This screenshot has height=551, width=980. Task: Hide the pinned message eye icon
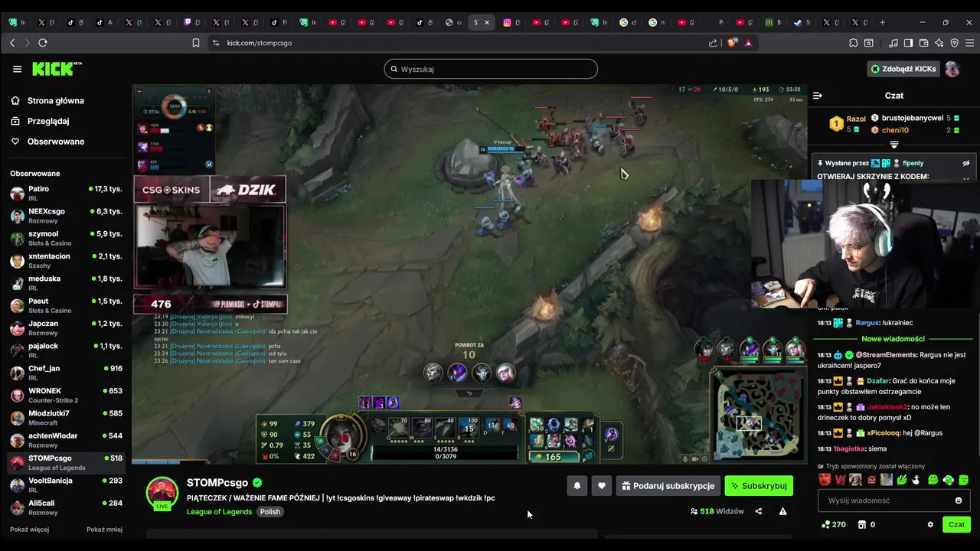(x=965, y=163)
